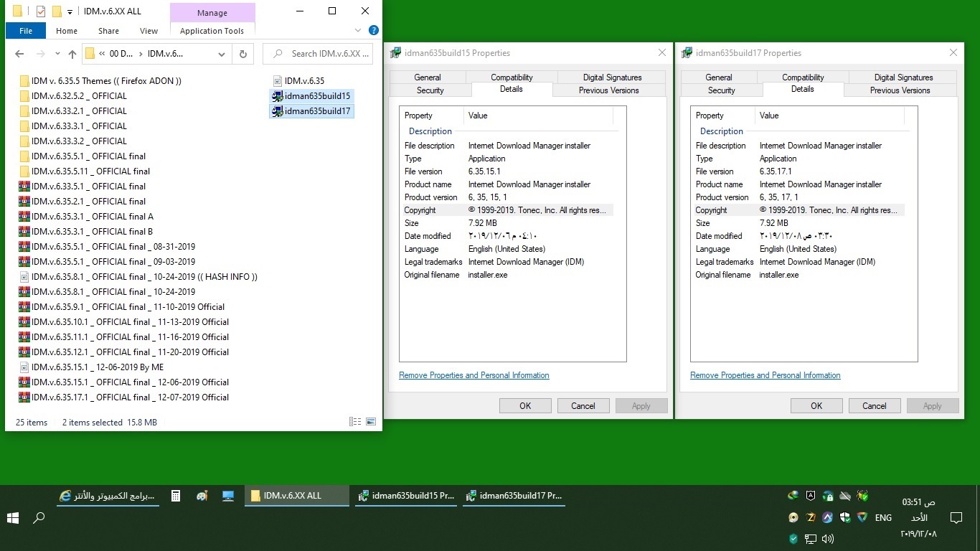Select IDM v. 6.35.5 Themes (( Firefox ADON )) folder
The image size is (980, 551).
pos(100,81)
